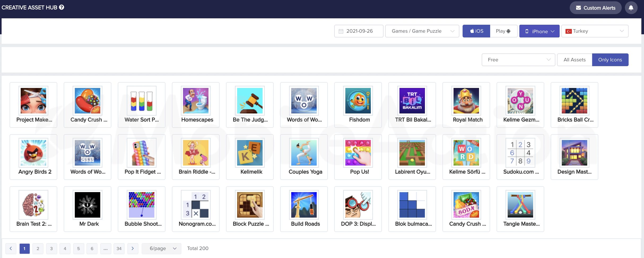Switch store to Play
The height and width of the screenshot is (258, 644).
pyautogui.click(x=503, y=31)
